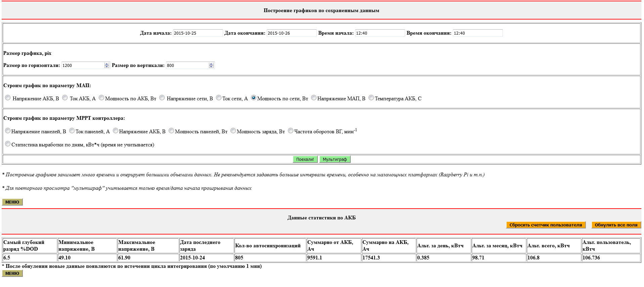This screenshot has height=287, width=644.
Task: Click the value 17541.3 in the table
Action: click(371, 258)
